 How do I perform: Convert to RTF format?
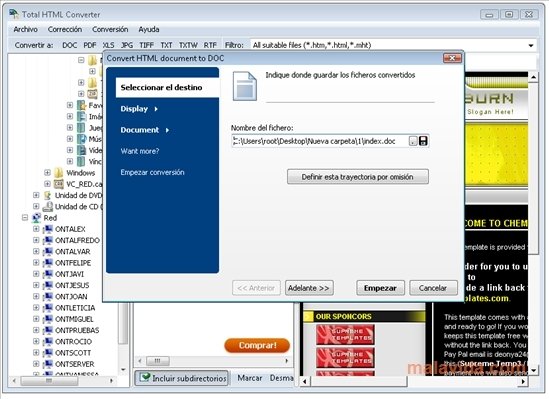click(210, 45)
